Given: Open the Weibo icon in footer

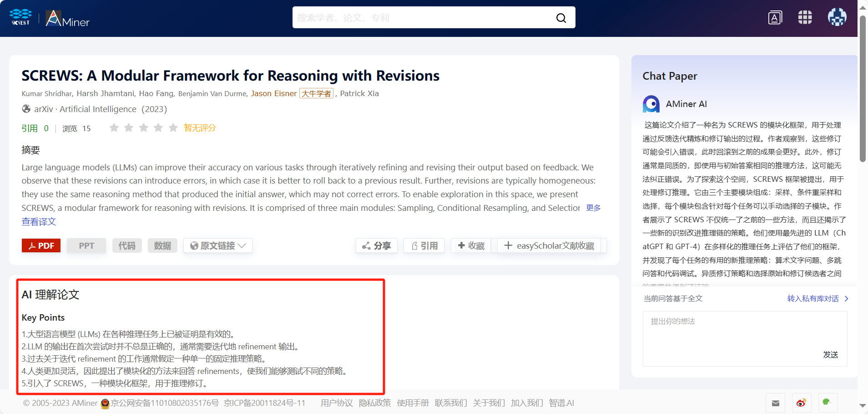Looking at the screenshot, I should tap(801, 403).
